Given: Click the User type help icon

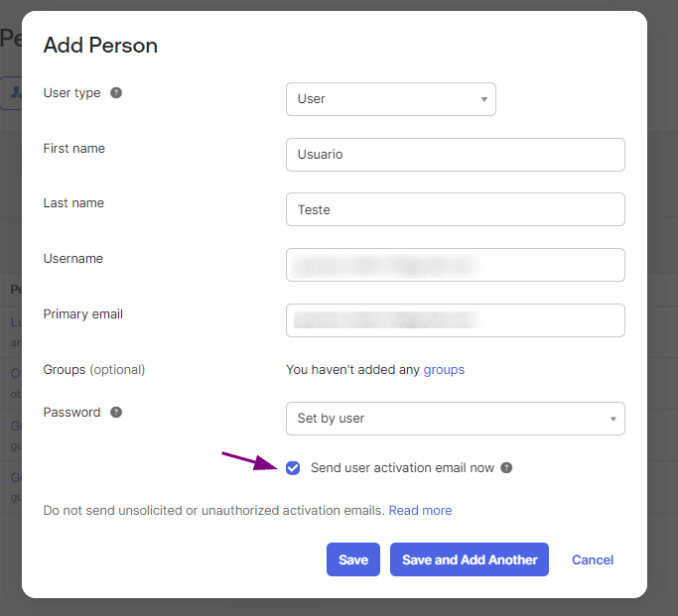Looking at the screenshot, I should [x=116, y=93].
